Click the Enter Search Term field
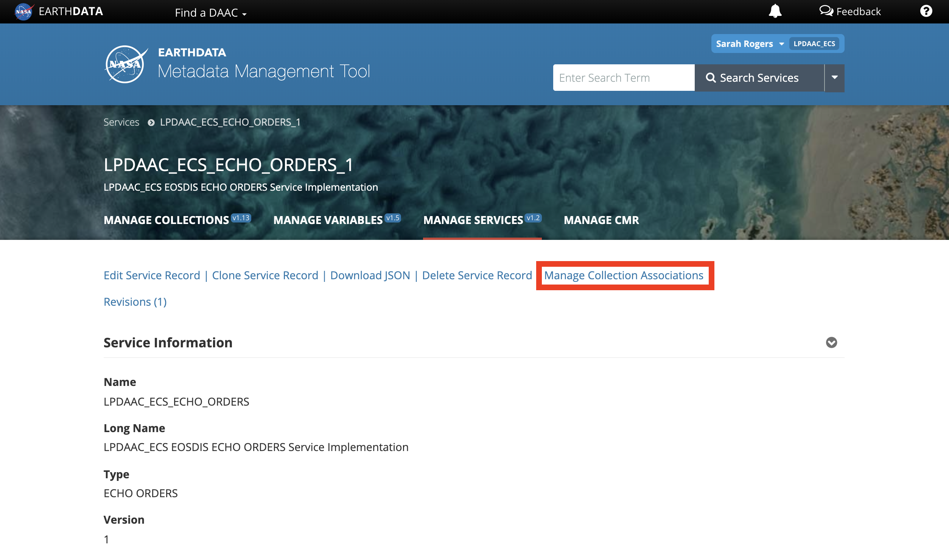This screenshot has height=560, width=949. (x=624, y=78)
